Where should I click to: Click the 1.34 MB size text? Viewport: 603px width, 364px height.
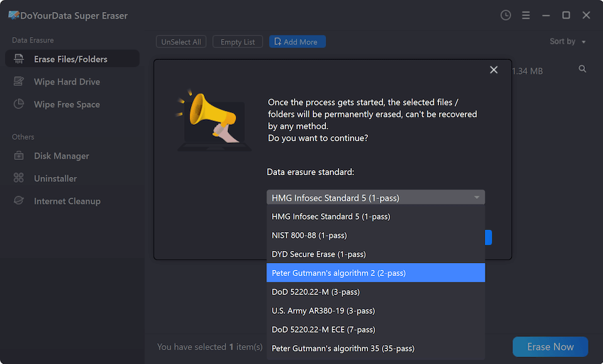pyautogui.click(x=527, y=71)
